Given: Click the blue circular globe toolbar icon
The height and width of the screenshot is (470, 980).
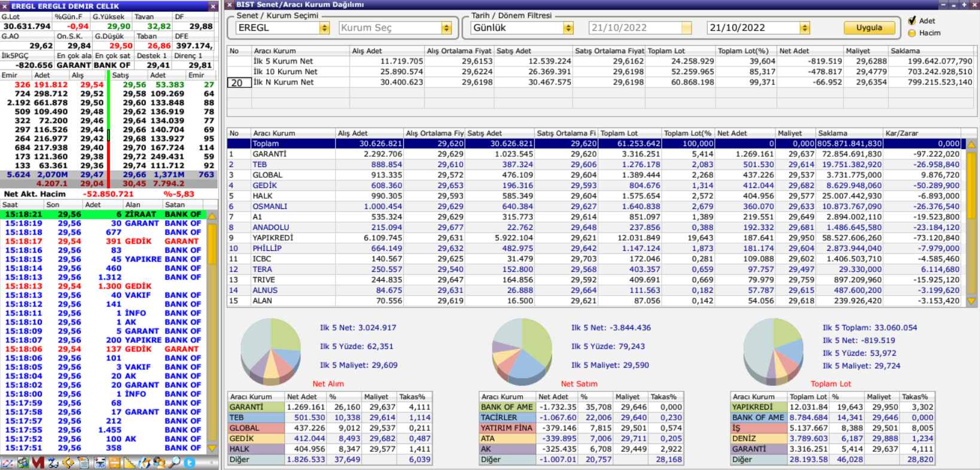Looking at the screenshot, I should point(144,463).
